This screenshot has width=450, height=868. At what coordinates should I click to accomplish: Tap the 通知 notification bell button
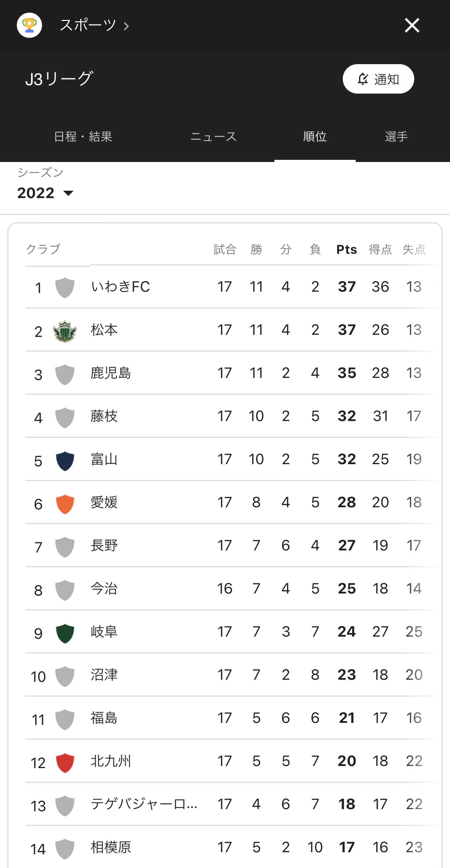tap(378, 79)
